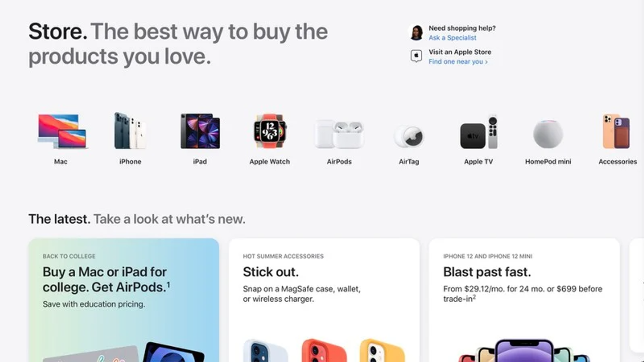The height and width of the screenshot is (362, 644).
Task: Open the iPad category image
Action: tap(200, 131)
